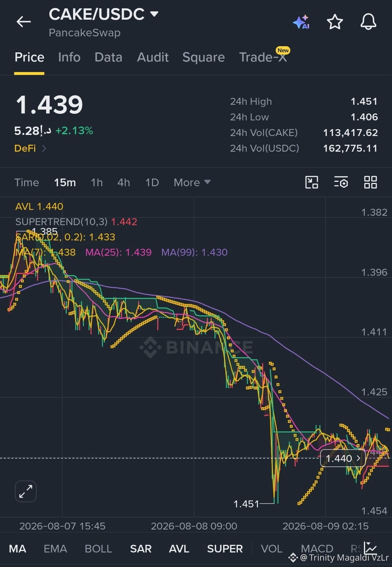Toggle the MA indicator
The image size is (392, 567).
pos(17,548)
